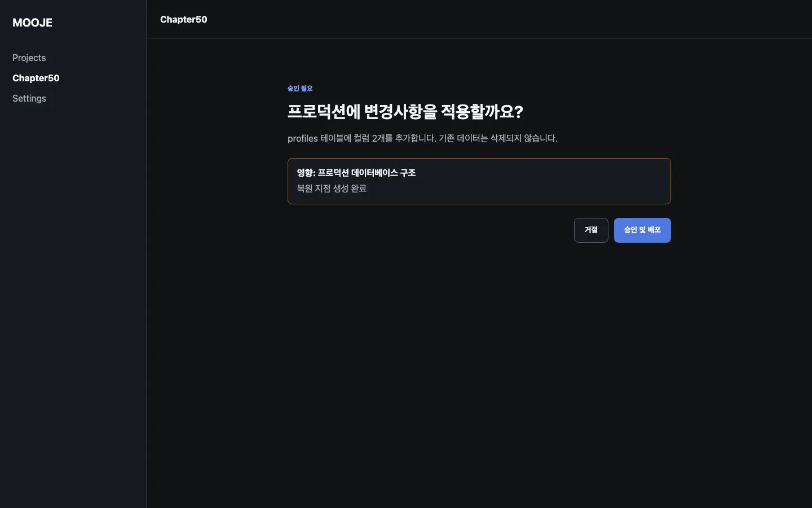Image resolution: width=812 pixels, height=508 pixels.
Task: Select Chapter50 in the sidebar
Action: click(x=36, y=78)
